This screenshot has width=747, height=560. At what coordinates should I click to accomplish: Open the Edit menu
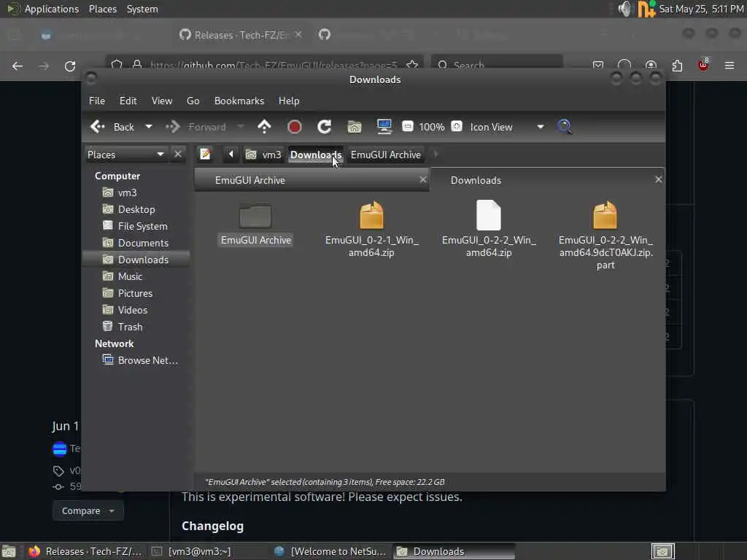[x=128, y=101]
